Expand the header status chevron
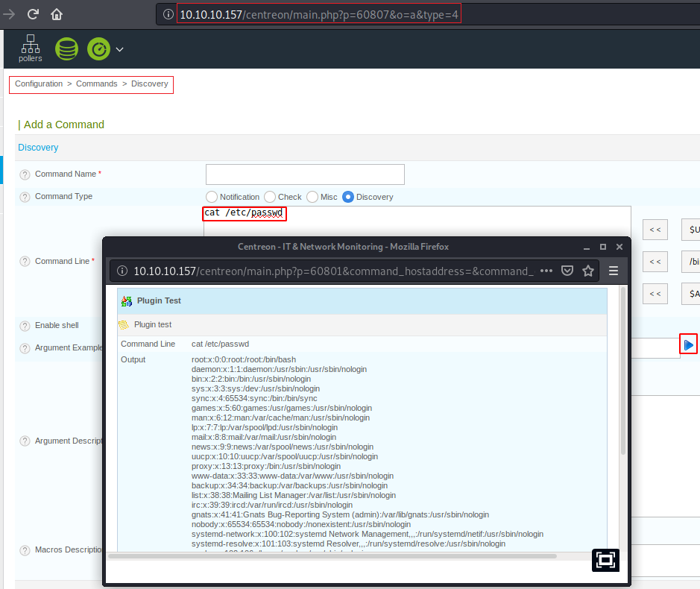Viewport: 700px width, 589px height. [119, 49]
